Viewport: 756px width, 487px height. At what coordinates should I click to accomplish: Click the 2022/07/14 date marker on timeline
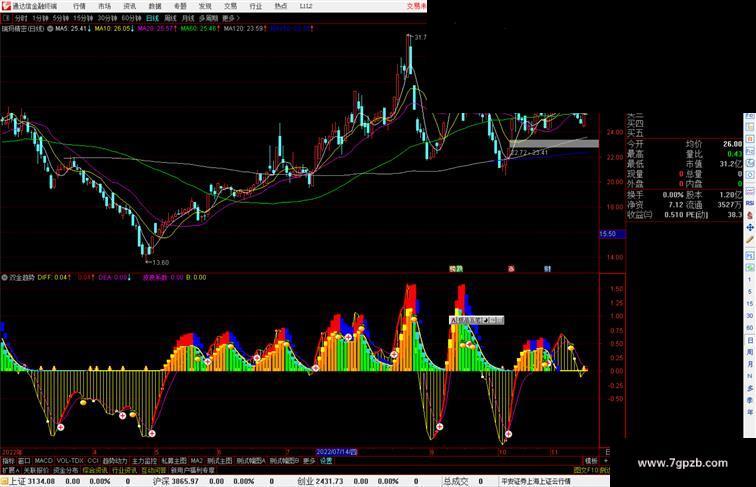(x=337, y=452)
